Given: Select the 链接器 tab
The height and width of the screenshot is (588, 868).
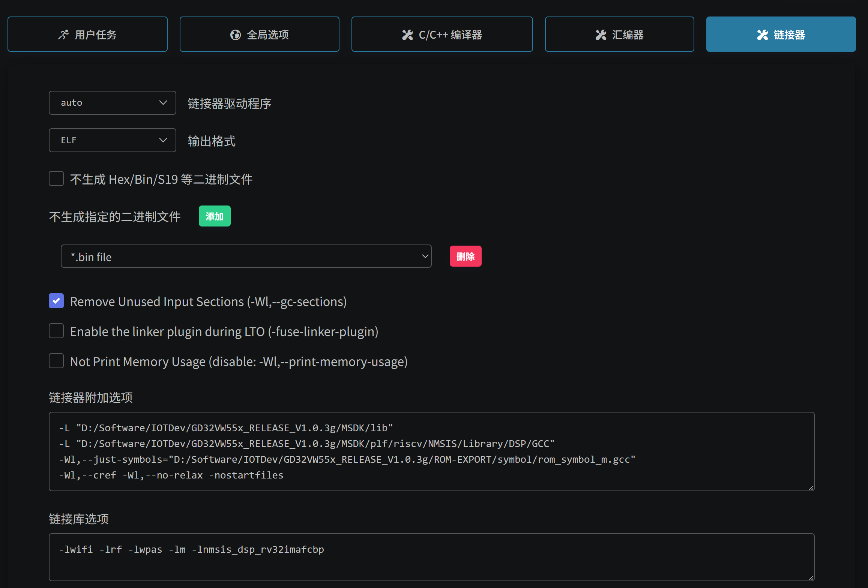Looking at the screenshot, I should [x=781, y=34].
